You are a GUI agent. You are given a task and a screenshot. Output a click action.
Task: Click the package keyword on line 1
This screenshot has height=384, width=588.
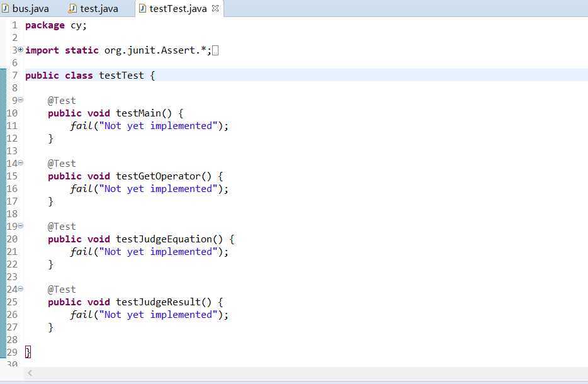[45, 26]
